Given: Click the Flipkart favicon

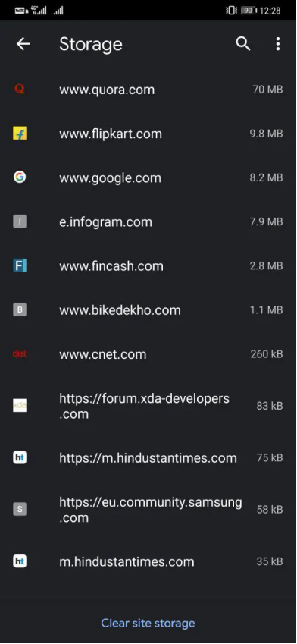Looking at the screenshot, I should coord(20,134).
